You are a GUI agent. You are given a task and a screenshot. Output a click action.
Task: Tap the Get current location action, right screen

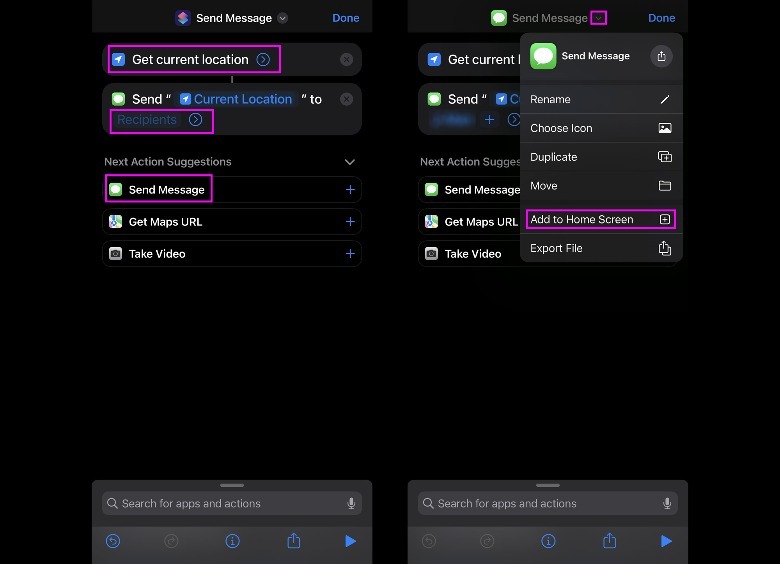pos(469,60)
